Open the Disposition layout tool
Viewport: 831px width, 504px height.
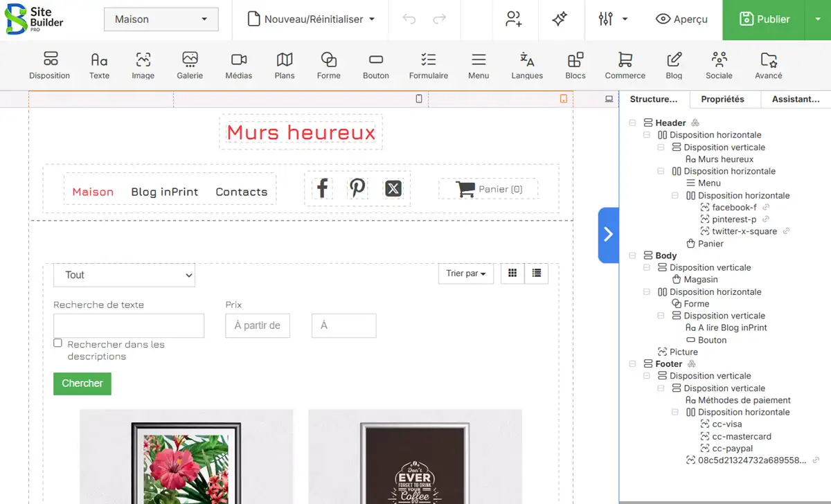click(x=49, y=66)
